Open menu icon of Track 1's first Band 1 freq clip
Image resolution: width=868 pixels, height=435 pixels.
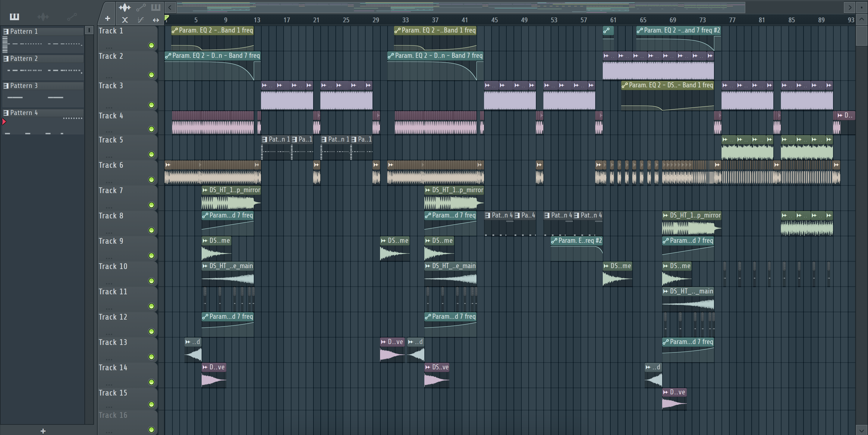[175, 31]
